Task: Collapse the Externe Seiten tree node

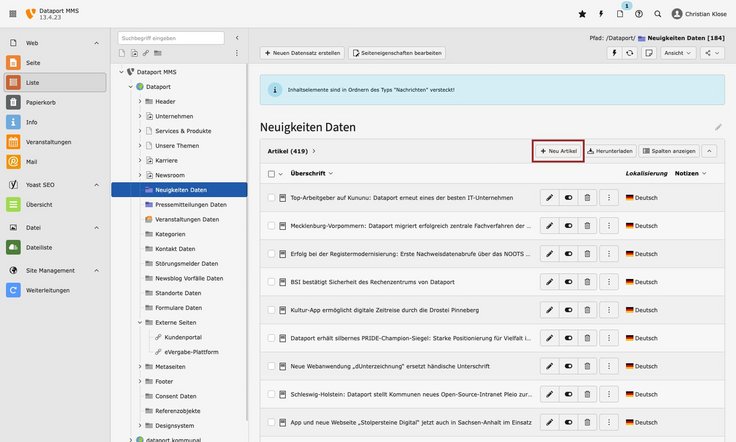Action: (x=140, y=323)
